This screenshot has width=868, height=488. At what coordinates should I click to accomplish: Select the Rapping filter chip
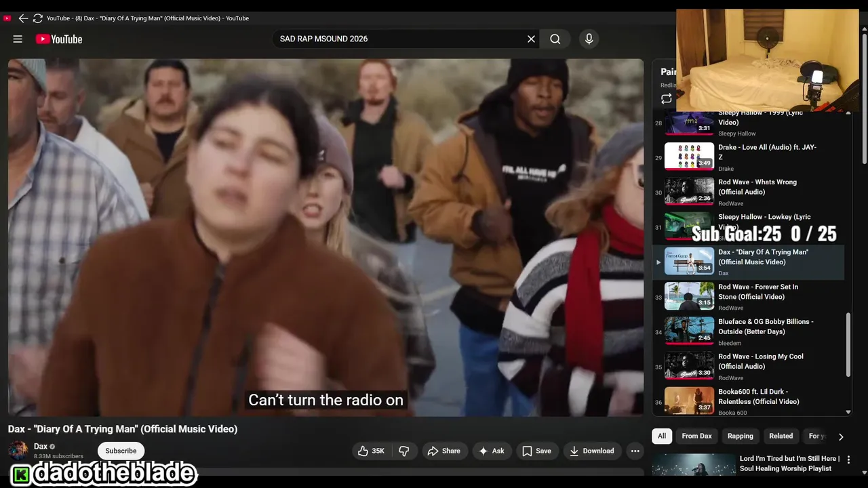[740, 436]
